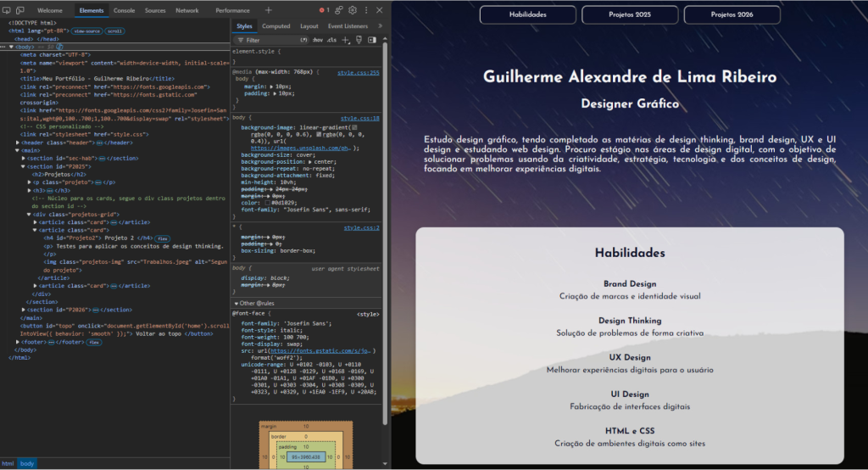Image resolution: width=868 pixels, height=470 pixels.
Task: Click the Styles pane vertical scrollbar
Action: point(385,232)
